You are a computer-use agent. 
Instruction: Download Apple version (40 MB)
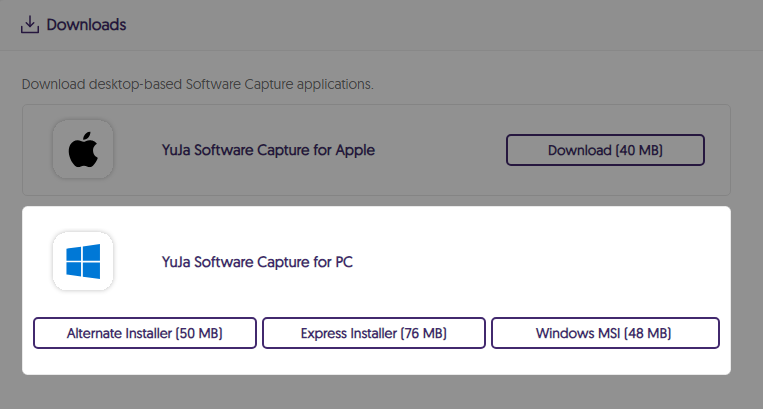pyautogui.click(x=605, y=150)
